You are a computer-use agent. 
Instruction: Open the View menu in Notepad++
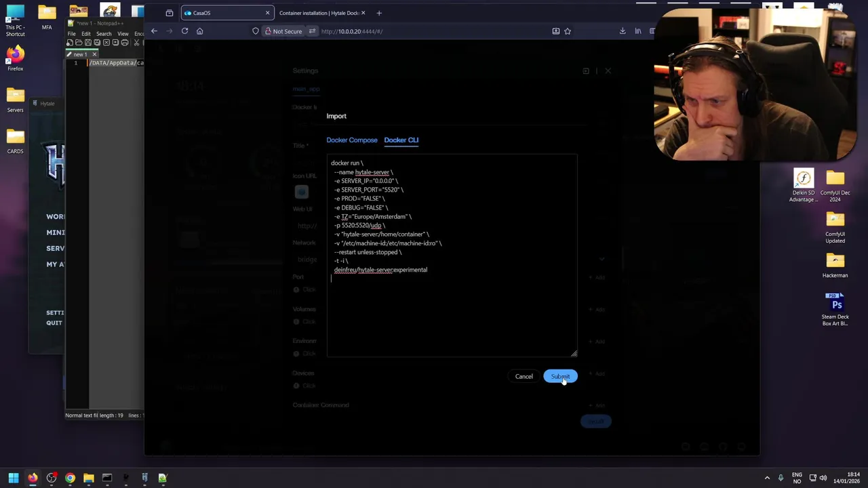tap(123, 33)
